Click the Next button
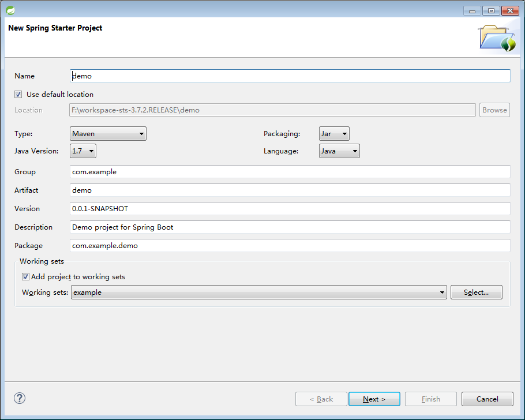 tap(374, 399)
